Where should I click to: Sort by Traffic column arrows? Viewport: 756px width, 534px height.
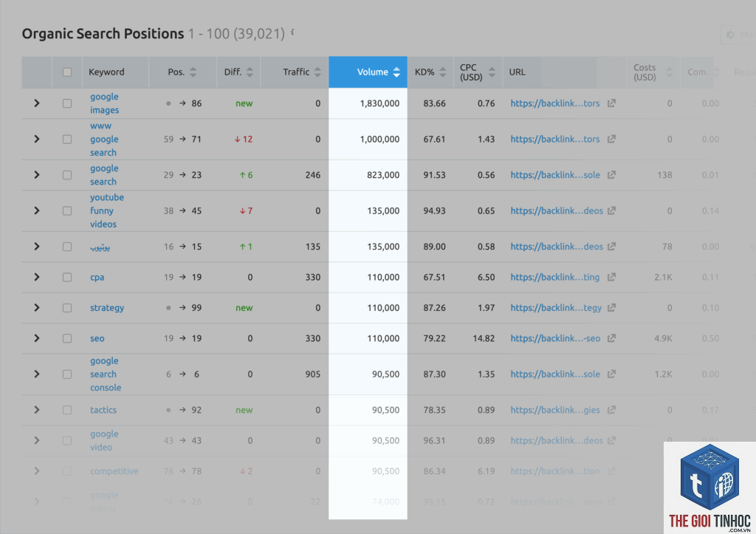click(x=317, y=72)
